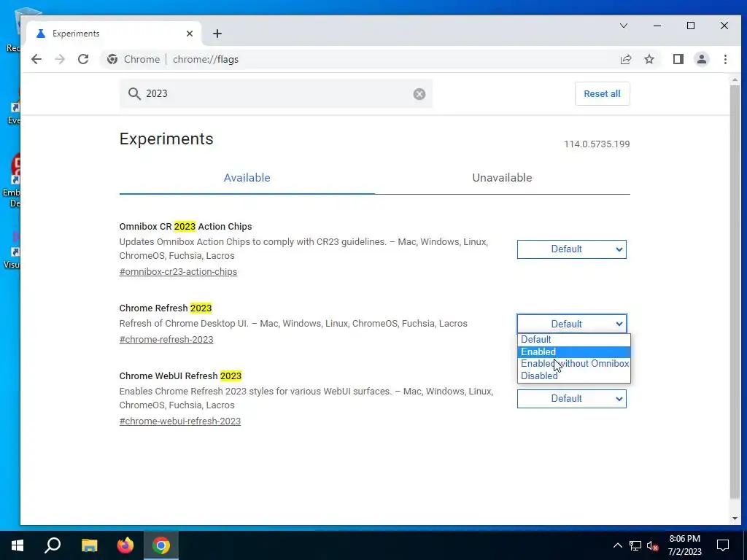Close the Experiments tab
The height and width of the screenshot is (560, 747).
[190, 34]
